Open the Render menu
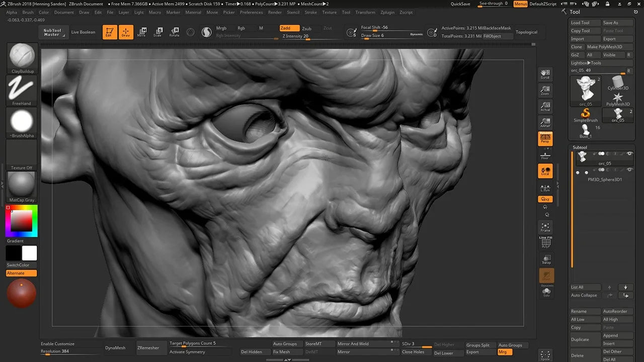 pyautogui.click(x=275, y=13)
